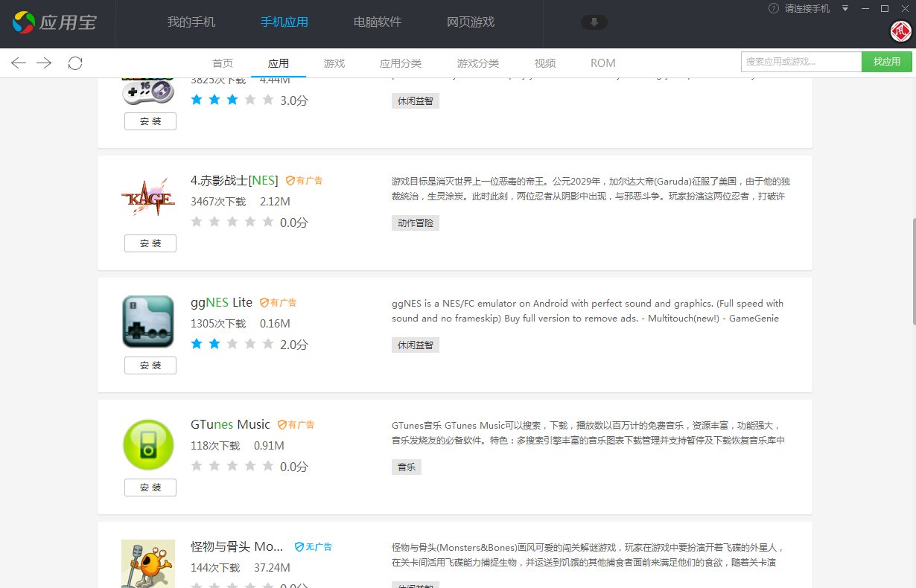Open the ROM tab
This screenshot has width=916, height=588.
coord(602,63)
